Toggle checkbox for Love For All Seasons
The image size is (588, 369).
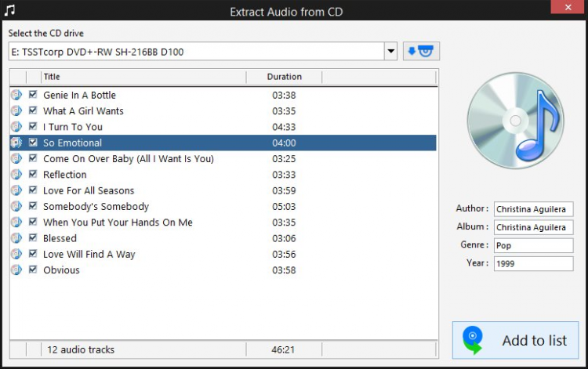(33, 190)
